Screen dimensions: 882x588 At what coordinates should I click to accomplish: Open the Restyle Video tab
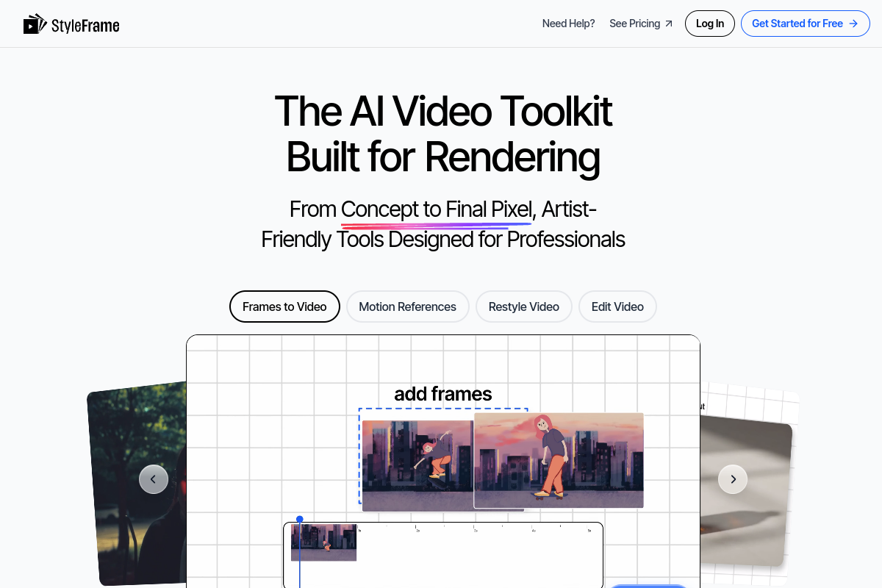pos(524,306)
